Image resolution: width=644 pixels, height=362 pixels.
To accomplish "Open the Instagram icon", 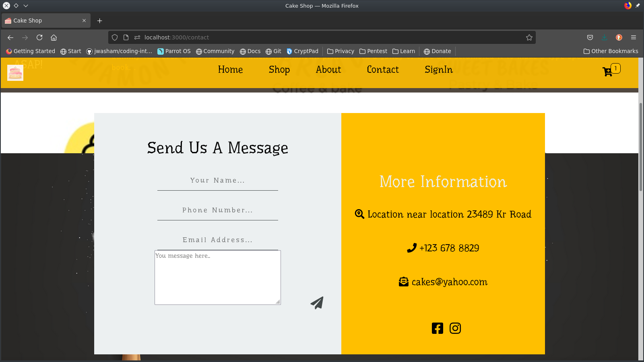I will (455, 328).
